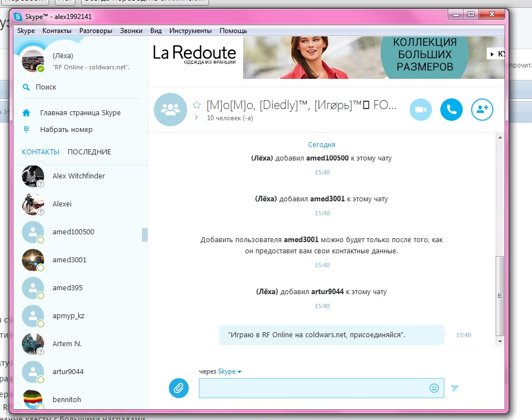Open the Инструменты menu
The height and width of the screenshot is (420, 532).
click(191, 31)
